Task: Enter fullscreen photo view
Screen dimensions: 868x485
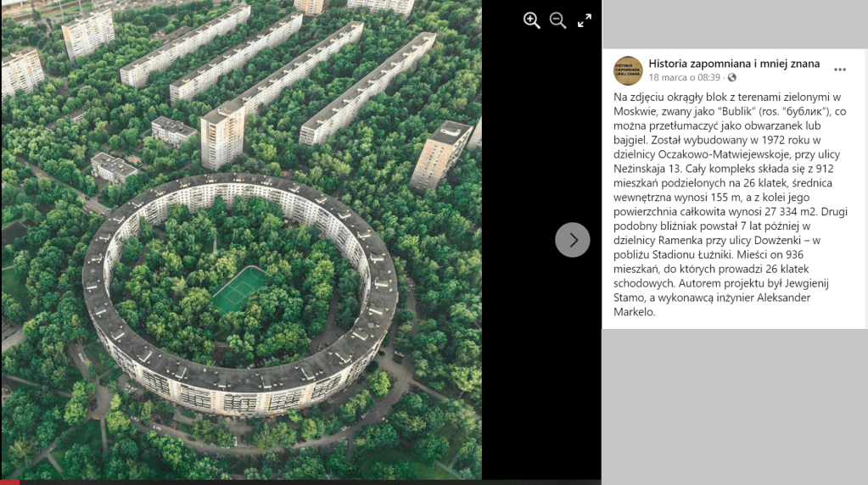Action: point(584,20)
